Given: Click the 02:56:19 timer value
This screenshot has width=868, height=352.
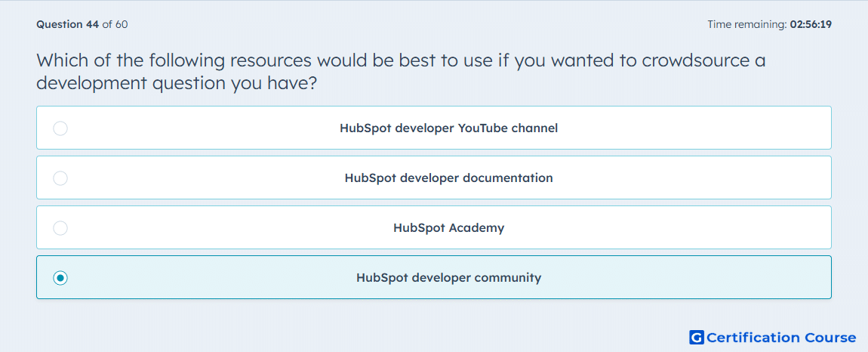Looking at the screenshot, I should [x=811, y=24].
